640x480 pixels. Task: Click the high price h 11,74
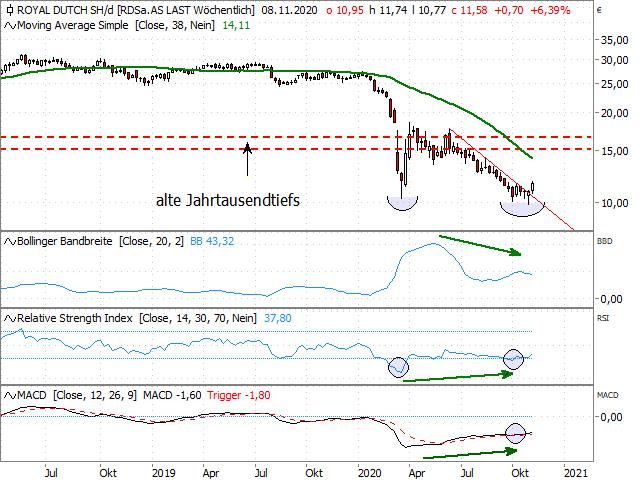point(388,10)
